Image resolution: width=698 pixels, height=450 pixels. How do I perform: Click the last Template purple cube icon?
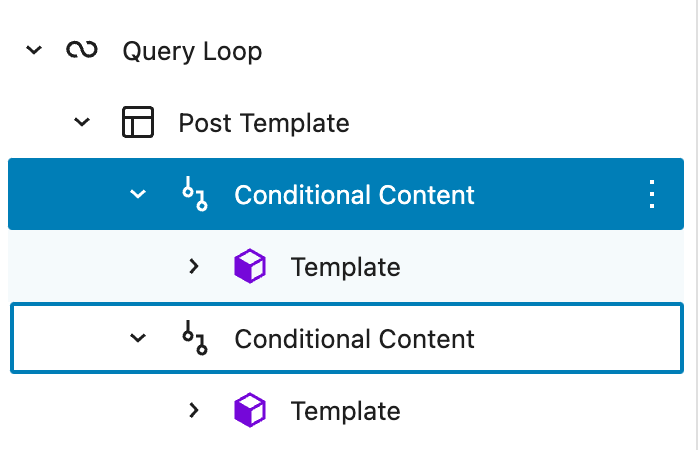point(250,410)
